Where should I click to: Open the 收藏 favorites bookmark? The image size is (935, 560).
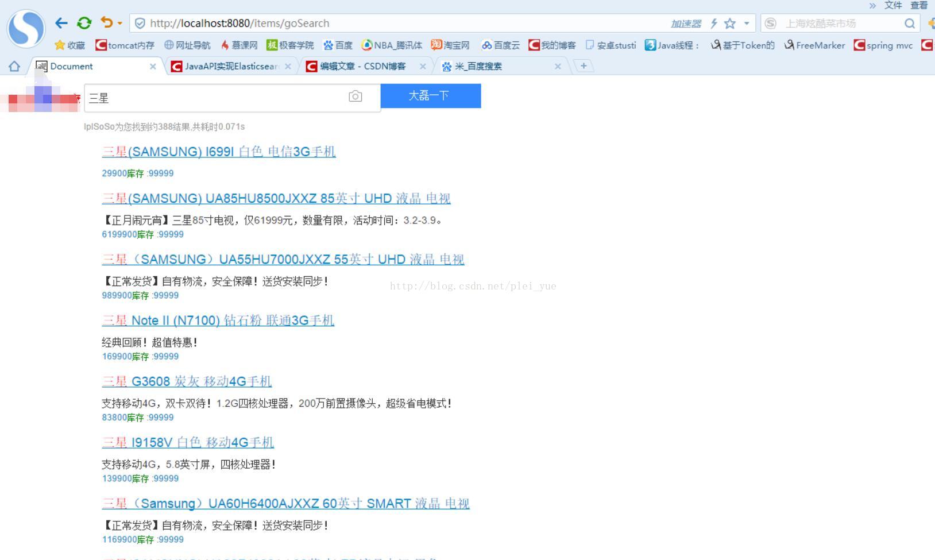(69, 45)
